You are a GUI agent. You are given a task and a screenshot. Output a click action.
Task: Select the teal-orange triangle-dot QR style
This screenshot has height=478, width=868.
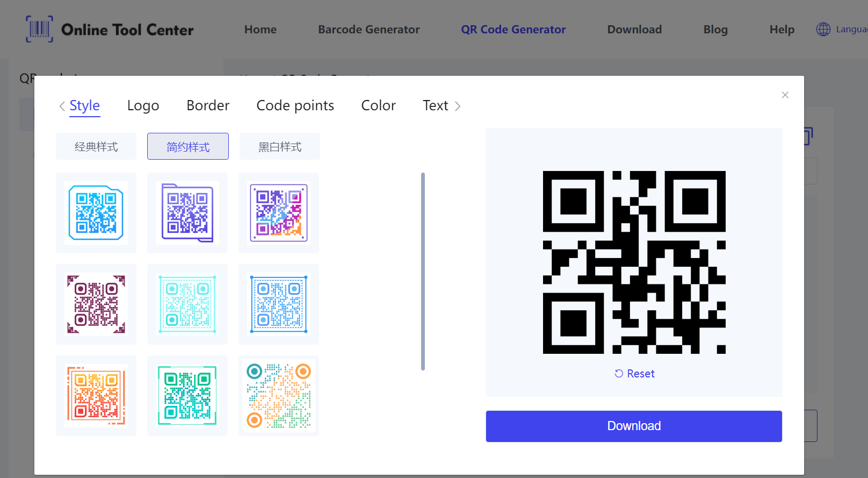click(x=279, y=396)
